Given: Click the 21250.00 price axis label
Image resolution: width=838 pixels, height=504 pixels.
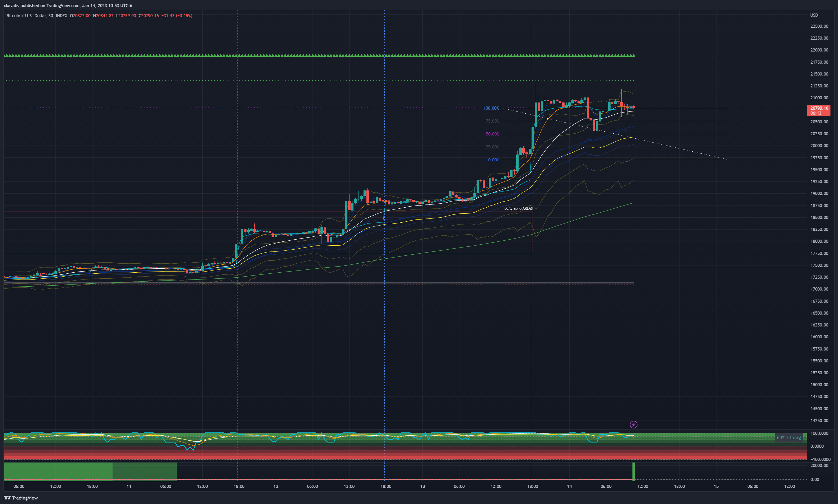Looking at the screenshot, I should (x=819, y=86).
